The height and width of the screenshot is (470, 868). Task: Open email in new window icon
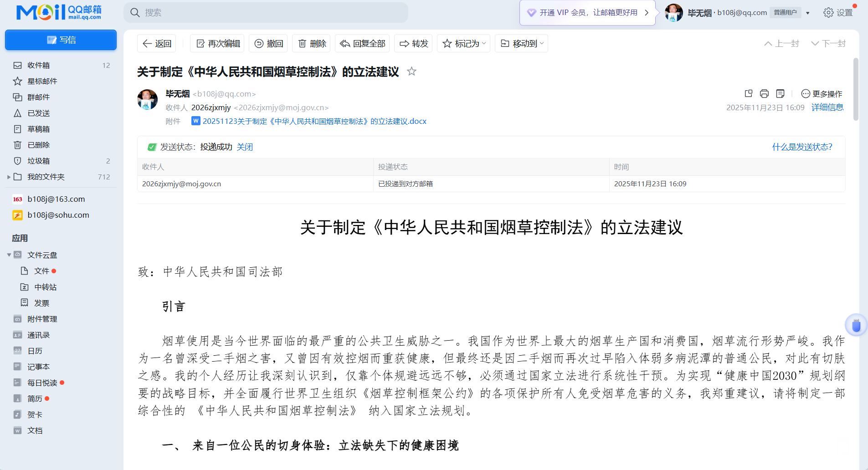748,94
